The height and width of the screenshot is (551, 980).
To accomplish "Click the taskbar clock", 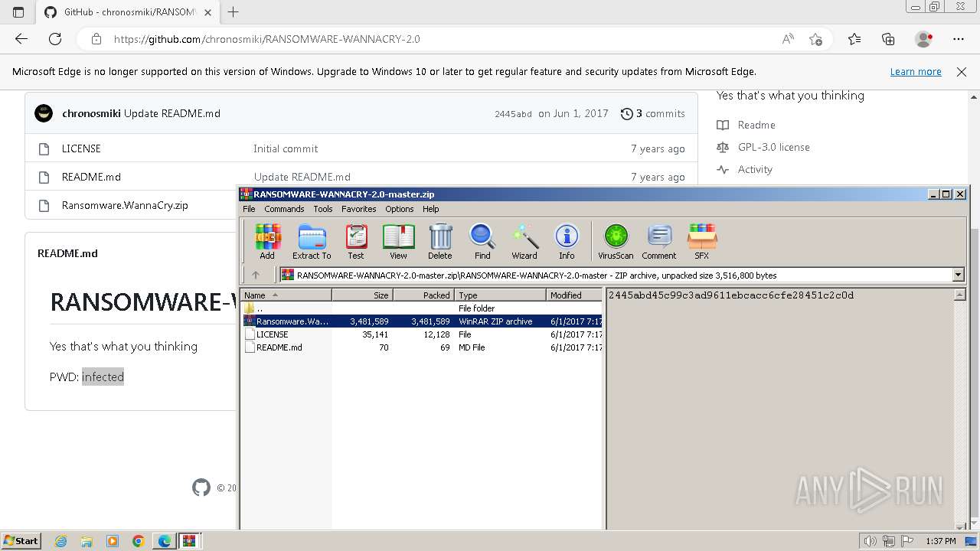I will pos(940,541).
